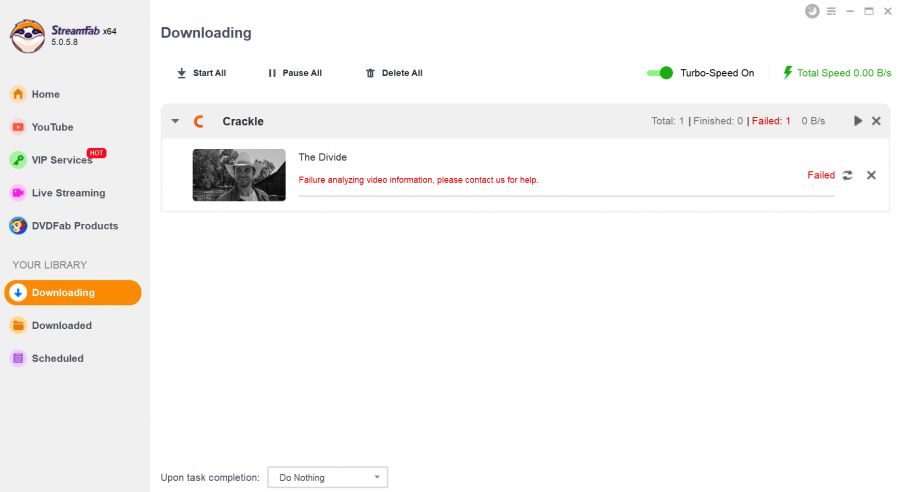This screenshot has width=900, height=492.
Task: Toggle the Turbo-Speed switch
Action: tap(660, 73)
